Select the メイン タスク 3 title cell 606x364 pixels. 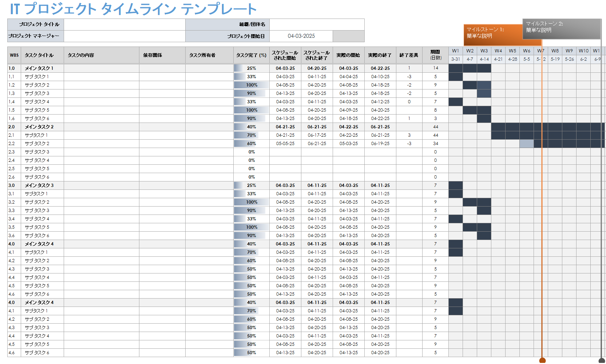pos(42,185)
